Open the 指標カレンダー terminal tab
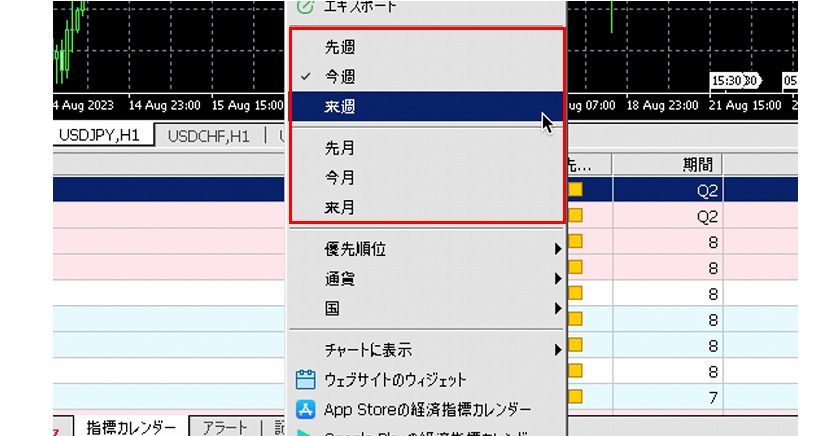The width and height of the screenshot is (840, 436). pos(131,427)
